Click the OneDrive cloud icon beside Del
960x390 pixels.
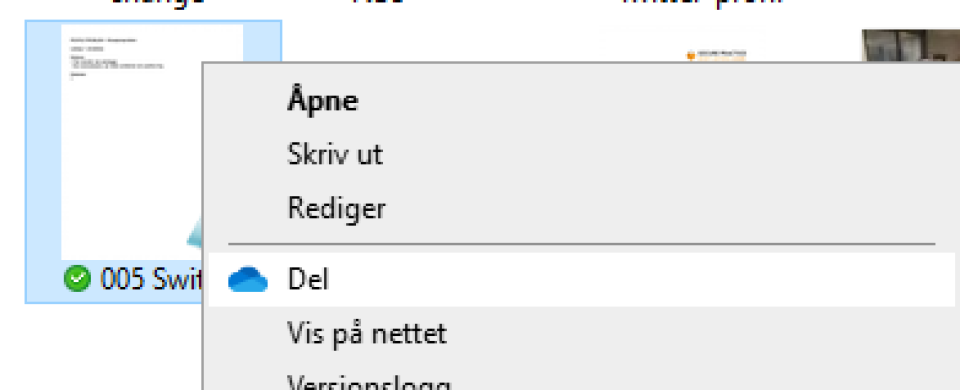click(248, 280)
